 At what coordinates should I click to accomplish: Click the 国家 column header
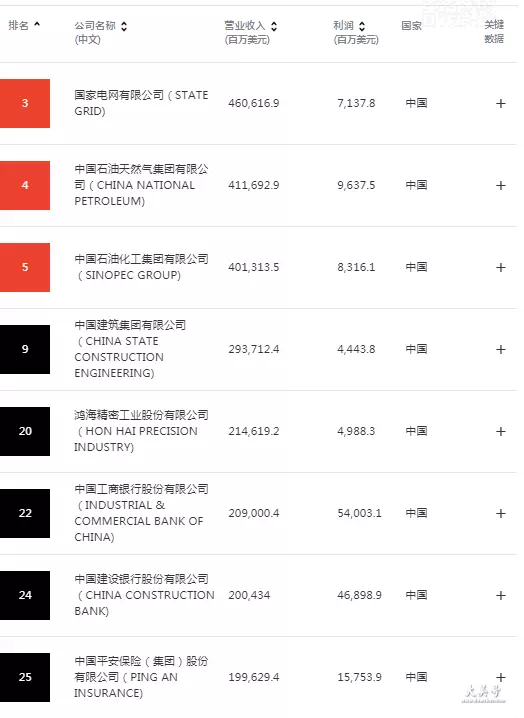[x=411, y=26]
